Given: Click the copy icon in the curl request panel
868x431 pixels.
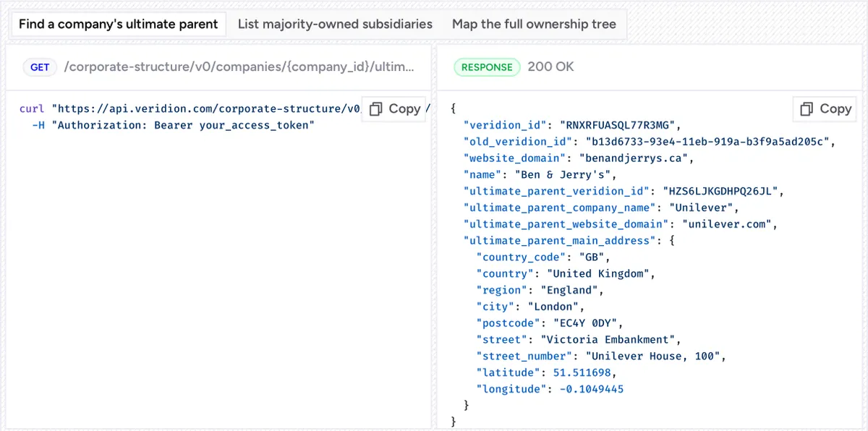Looking at the screenshot, I should pos(376,108).
